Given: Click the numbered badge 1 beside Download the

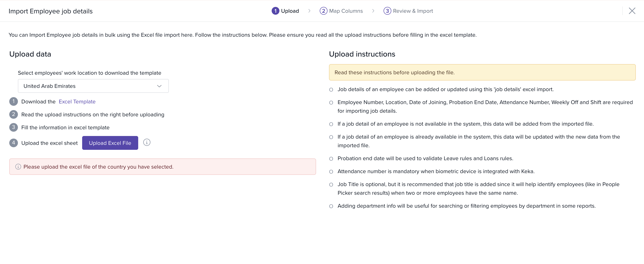Looking at the screenshot, I should pyautogui.click(x=14, y=102).
